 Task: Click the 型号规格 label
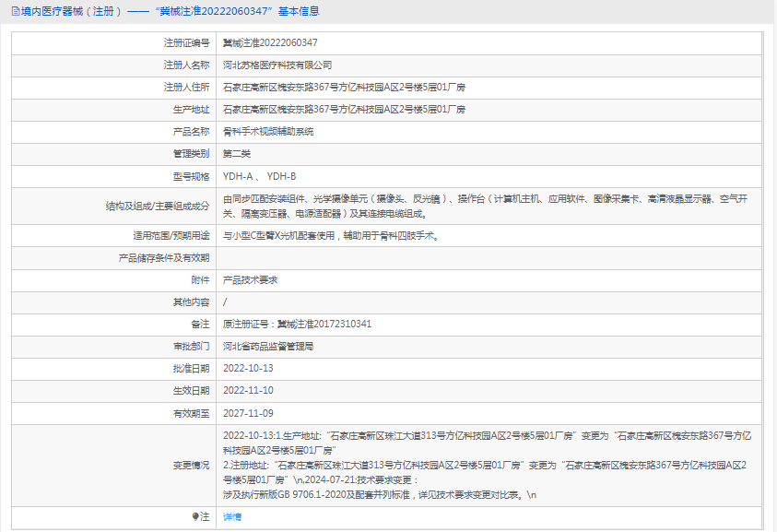tap(191, 176)
